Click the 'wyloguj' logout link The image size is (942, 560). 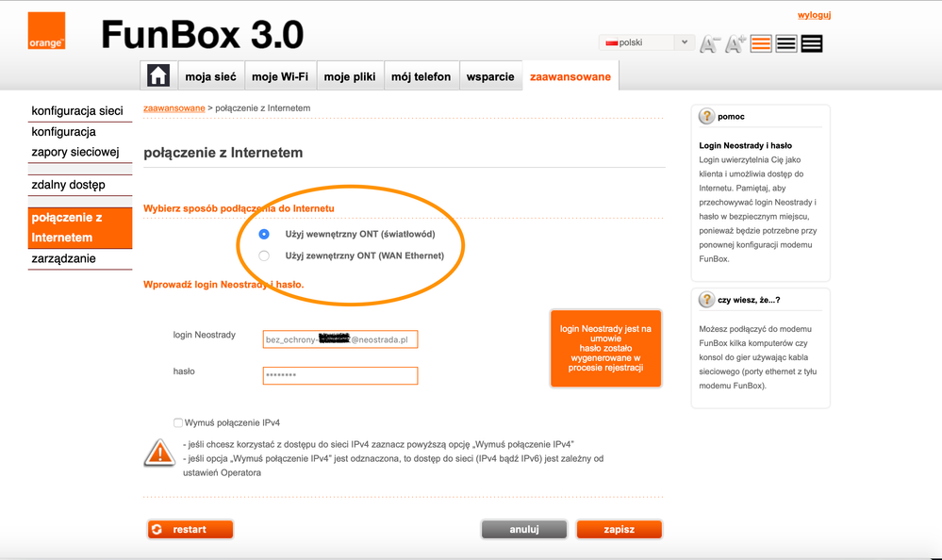tap(814, 15)
